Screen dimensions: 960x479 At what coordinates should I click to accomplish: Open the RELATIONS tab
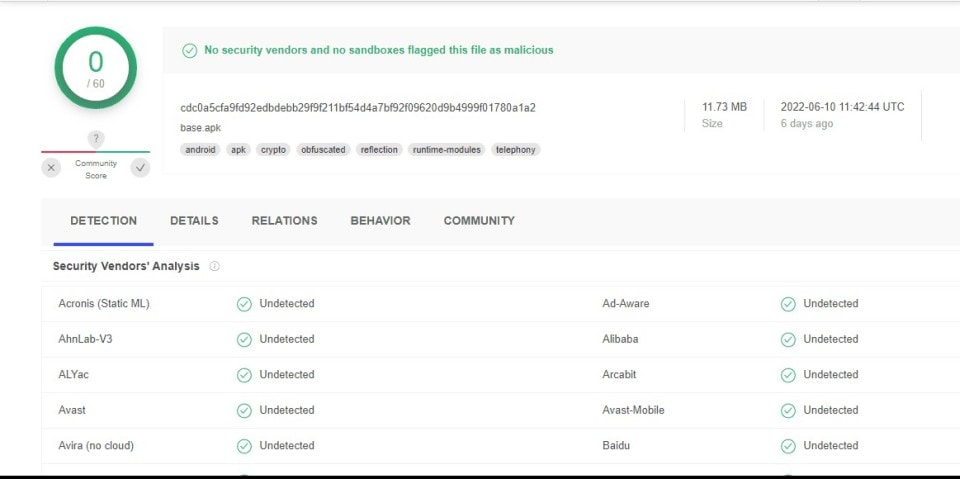[x=285, y=221]
